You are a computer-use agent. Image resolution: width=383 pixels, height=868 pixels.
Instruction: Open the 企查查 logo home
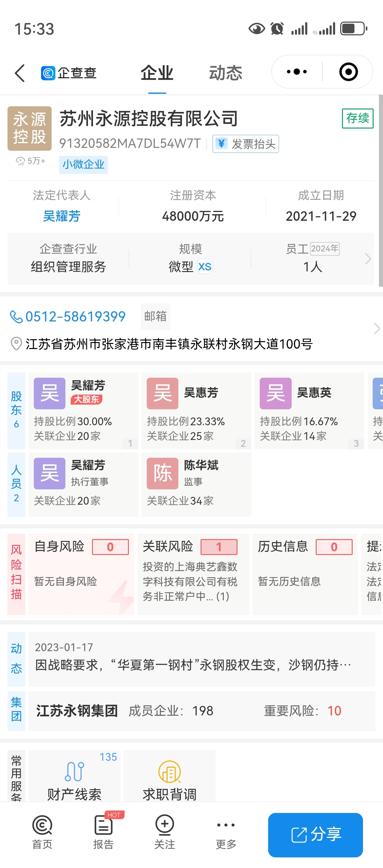69,73
